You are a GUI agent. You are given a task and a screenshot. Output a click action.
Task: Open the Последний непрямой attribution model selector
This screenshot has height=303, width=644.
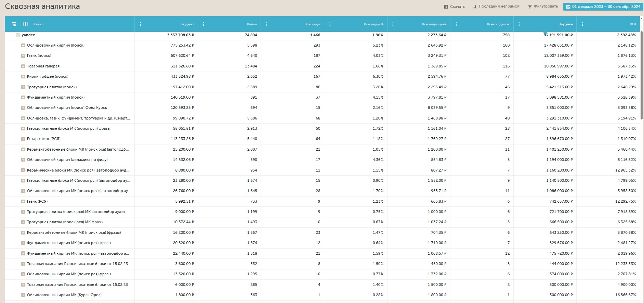[x=496, y=7]
